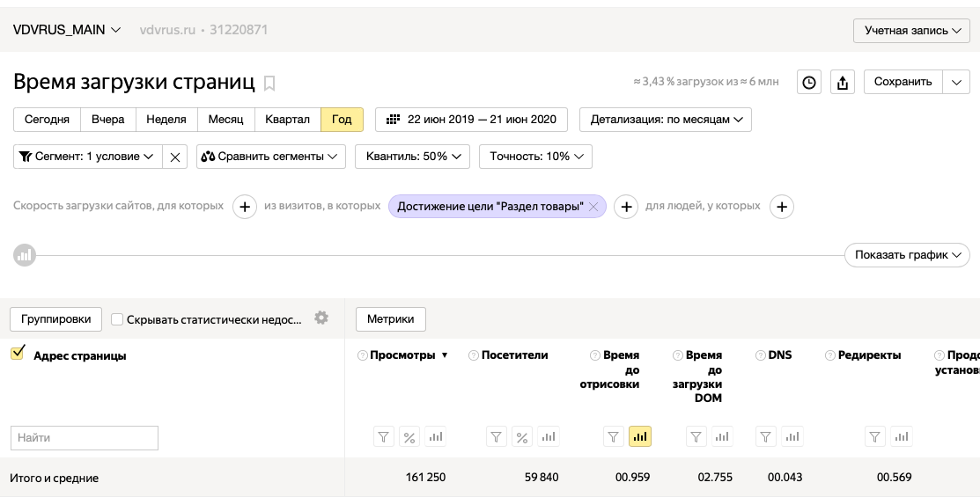The height and width of the screenshot is (497, 980).
Task: Remove the segment with the X icon
Action: pos(175,157)
